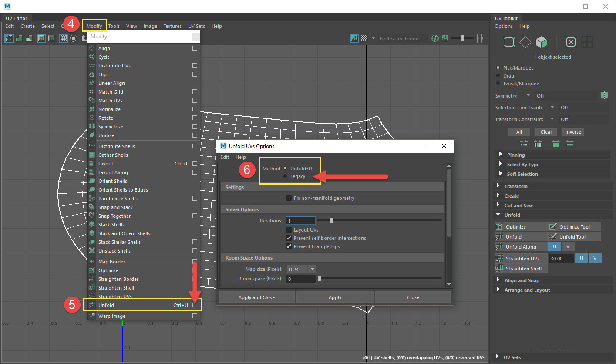Open the option box for Symmetrize
Viewport: 616px width, 364px height.
pos(195,127)
